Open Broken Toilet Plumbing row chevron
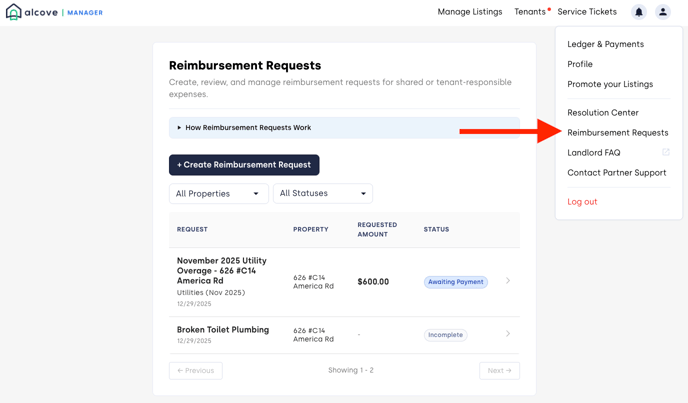Viewport: 688px width, 403px height. pyautogui.click(x=508, y=334)
